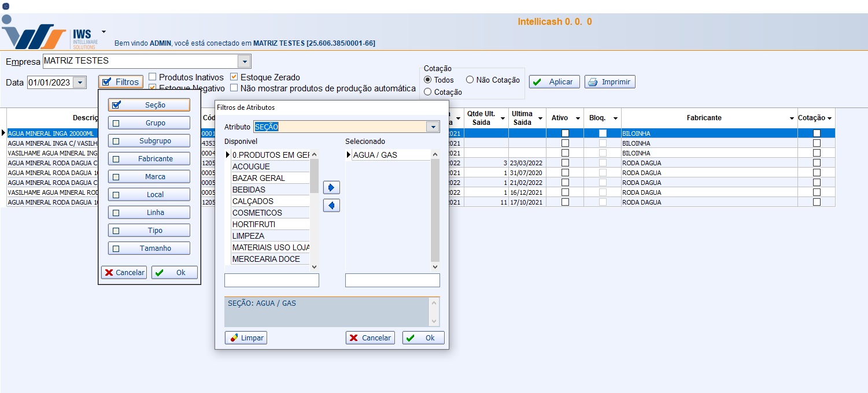The image size is (868, 393).
Task: Focus the search field below Selecionado list
Action: pos(393,280)
